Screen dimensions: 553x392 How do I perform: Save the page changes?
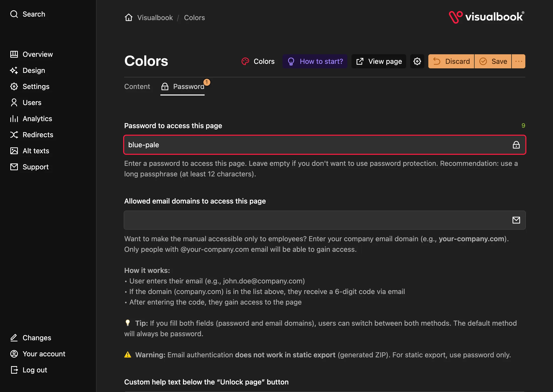click(493, 61)
